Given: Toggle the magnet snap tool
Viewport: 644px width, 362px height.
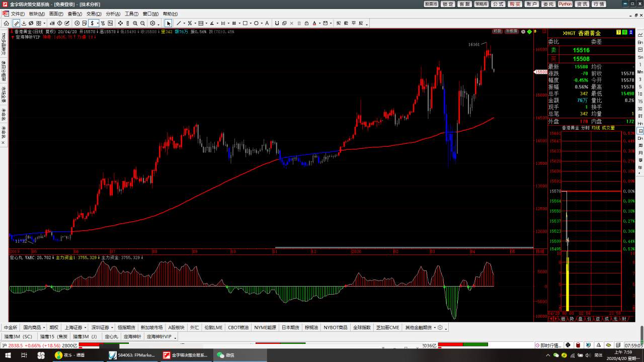Looking at the screenshot, I should [x=277, y=23].
